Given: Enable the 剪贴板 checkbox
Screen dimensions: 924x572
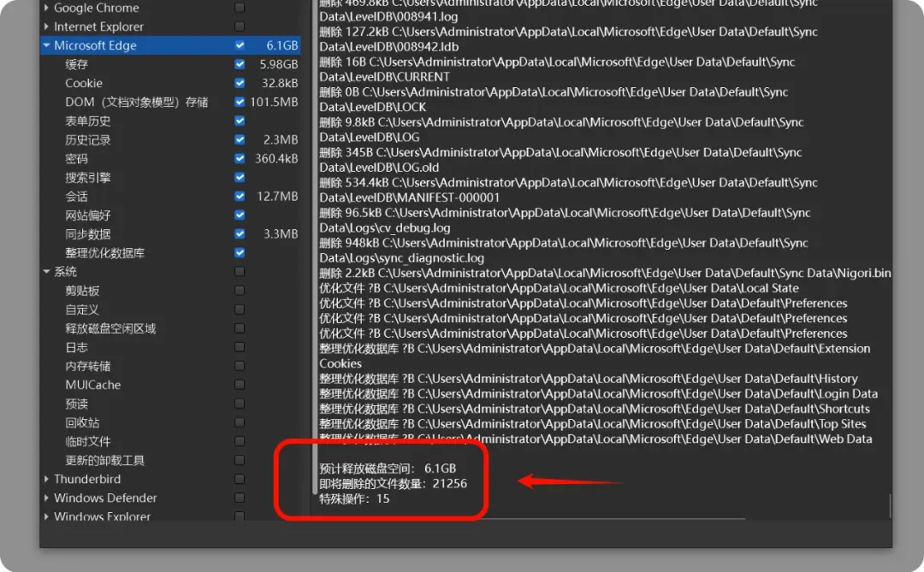Looking at the screenshot, I should click(x=240, y=291).
